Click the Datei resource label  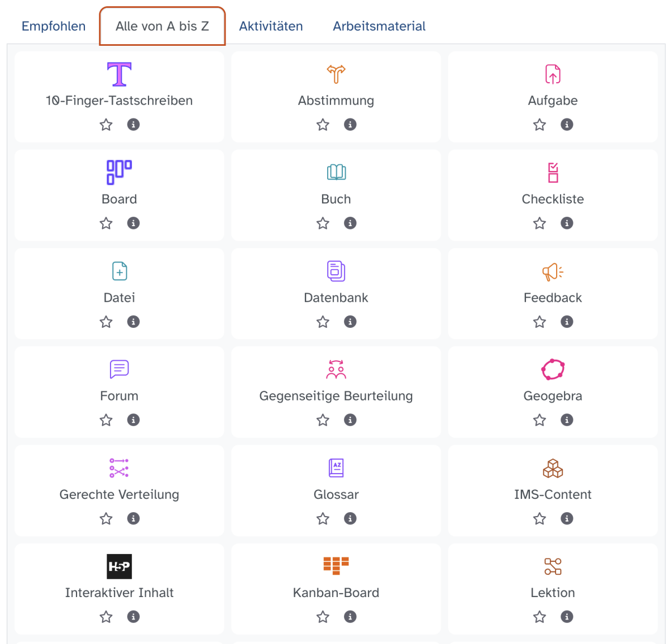pyautogui.click(x=119, y=298)
